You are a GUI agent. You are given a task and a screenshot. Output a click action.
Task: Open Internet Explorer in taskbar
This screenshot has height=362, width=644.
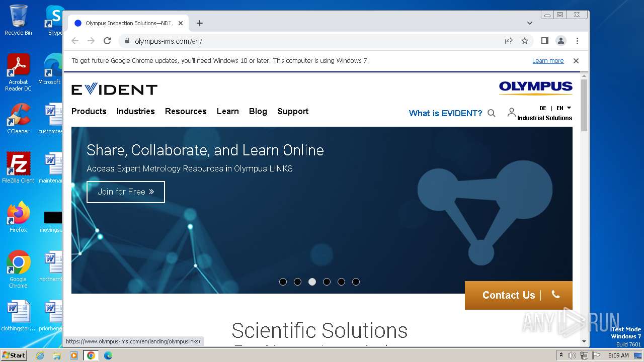click(x=40, y=355)
